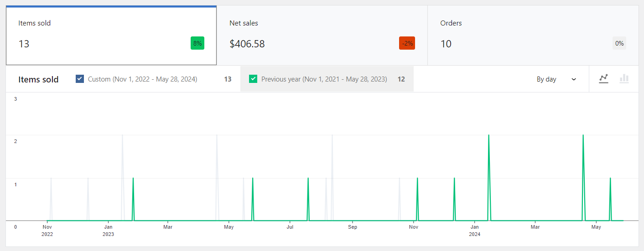Switch to line chart view
Screen dimensions: 644x251
(x=603, y=79)
